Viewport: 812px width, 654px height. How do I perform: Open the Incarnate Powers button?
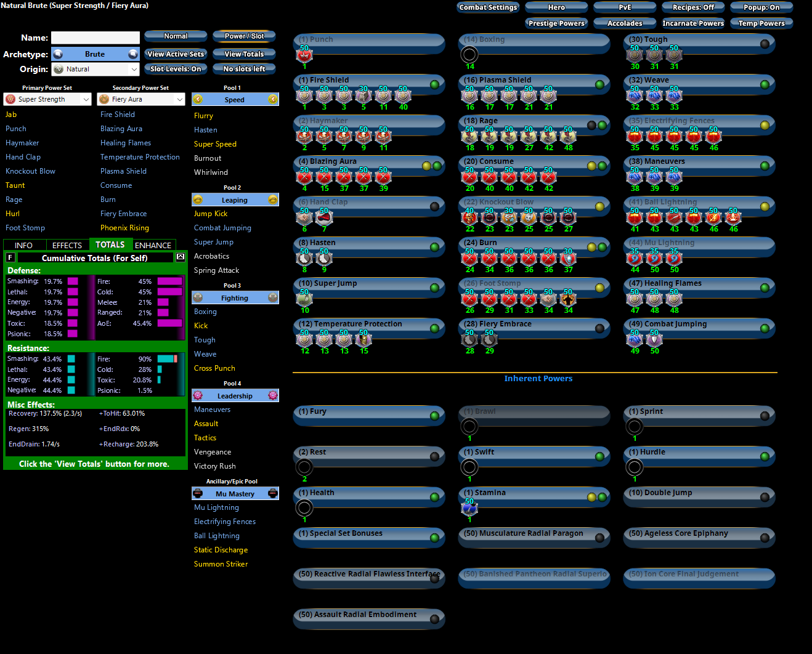click(x=693, y=23)
